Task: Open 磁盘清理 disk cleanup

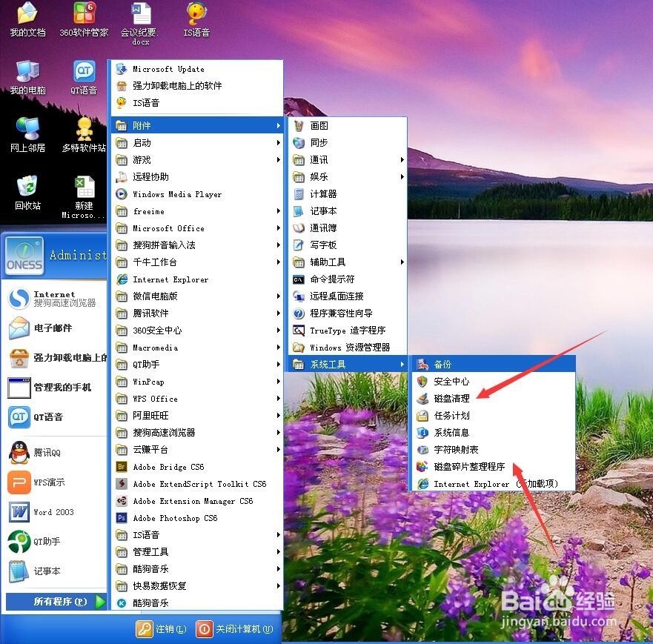Action: point(494,399)
